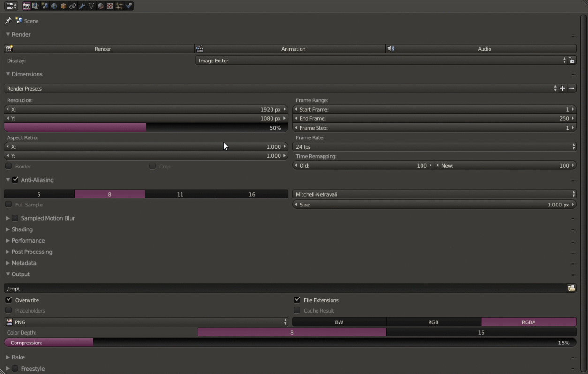Expand the Bake panel

pos(8,357)
